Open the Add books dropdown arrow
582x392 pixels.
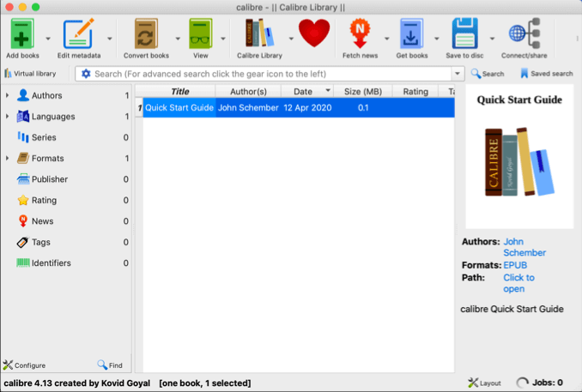[x=47, y=39]
